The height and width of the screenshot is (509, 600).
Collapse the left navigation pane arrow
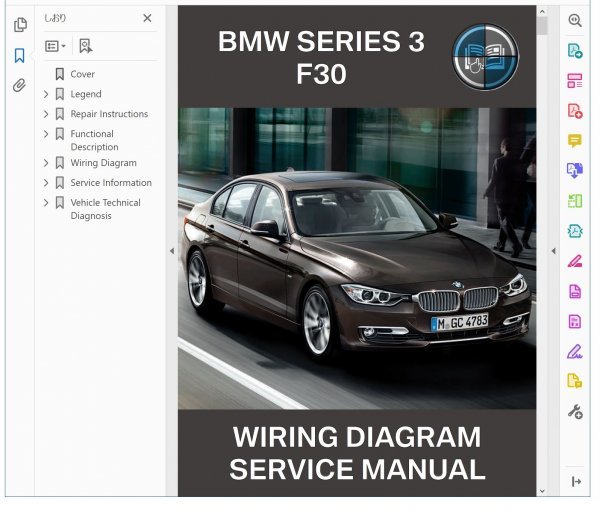(172, 251)
